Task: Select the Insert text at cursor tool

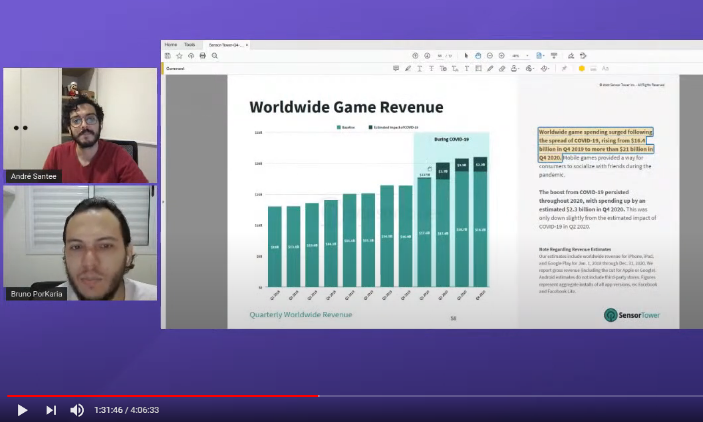Action: pyautogui.click(x=455, y=68)
